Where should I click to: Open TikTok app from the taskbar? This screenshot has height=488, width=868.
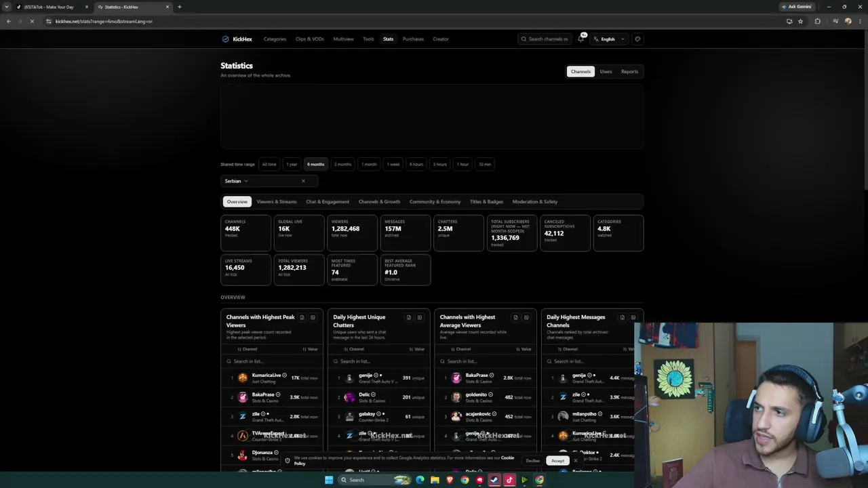pos(509,480)
